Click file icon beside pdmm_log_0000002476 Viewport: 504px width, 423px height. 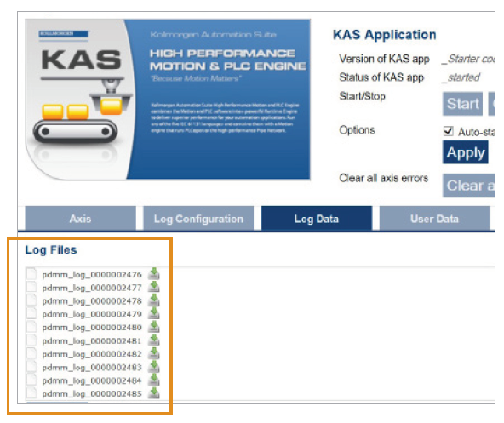(31, 274)
